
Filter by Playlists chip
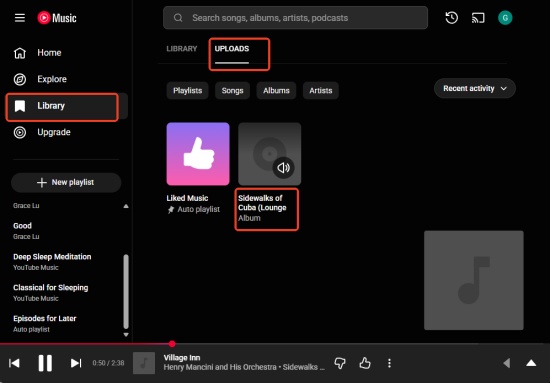pos(188,90)
